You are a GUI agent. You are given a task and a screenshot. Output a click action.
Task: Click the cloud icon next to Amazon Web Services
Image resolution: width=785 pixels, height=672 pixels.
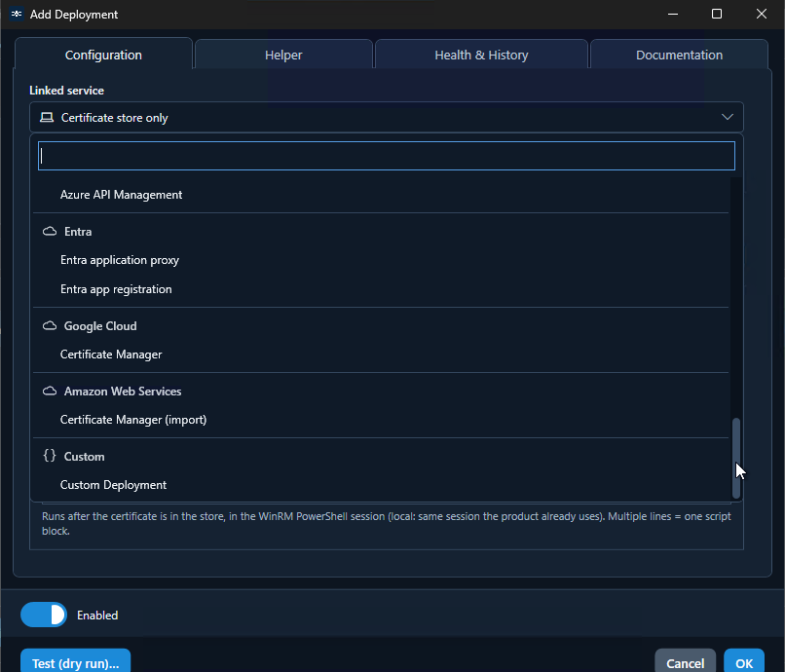tap(50, 392)
